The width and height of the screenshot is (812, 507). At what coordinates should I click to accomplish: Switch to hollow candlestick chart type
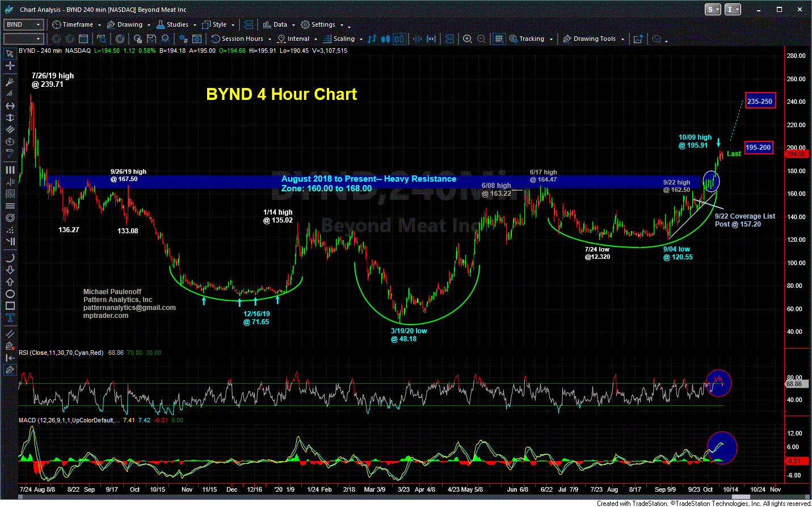(x=399, y=39)
